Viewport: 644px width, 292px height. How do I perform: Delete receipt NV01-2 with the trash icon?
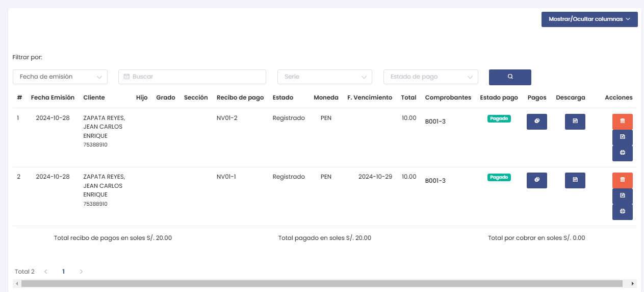[x=622, y=121]
